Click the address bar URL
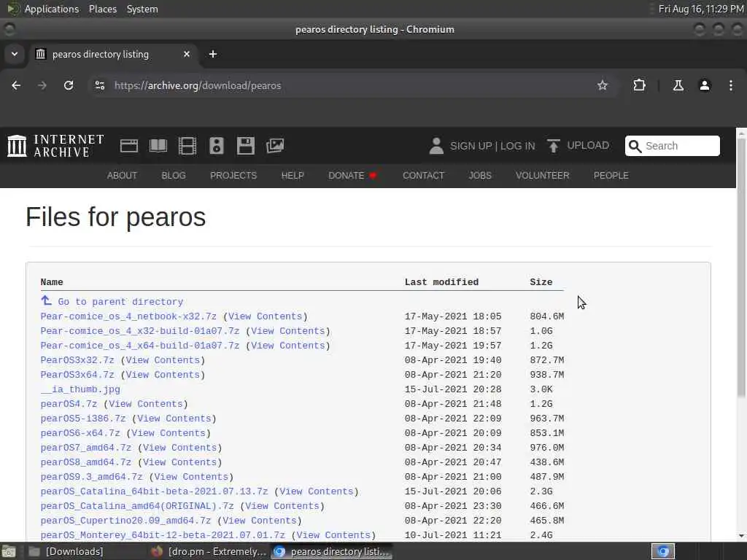The height and width of the screenshot is (560, 747). tap(198, 86)
